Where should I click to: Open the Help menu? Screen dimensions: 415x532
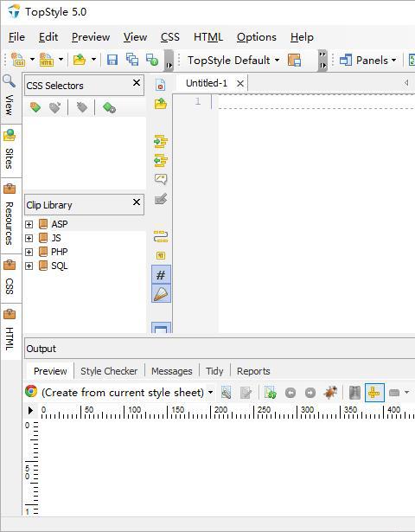[302, 37]
